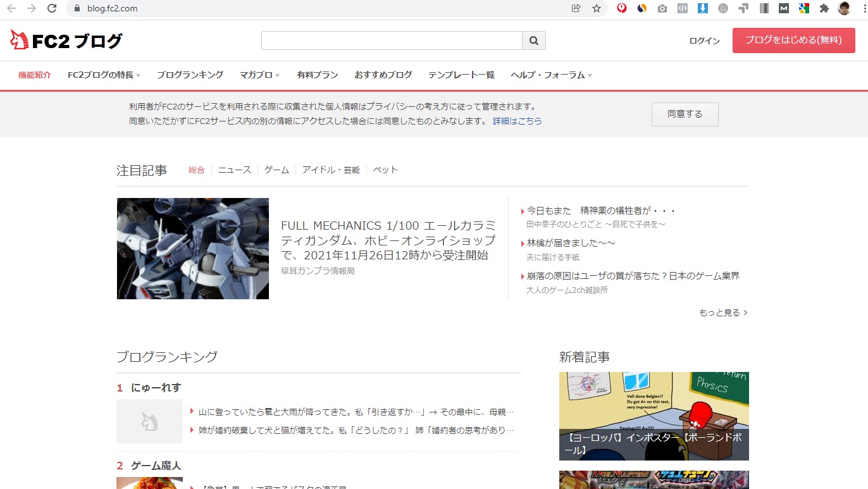868x489 pixels.
Task: Click the address bar URL blog.fc2.com
Action: click(x=112, y=8)
